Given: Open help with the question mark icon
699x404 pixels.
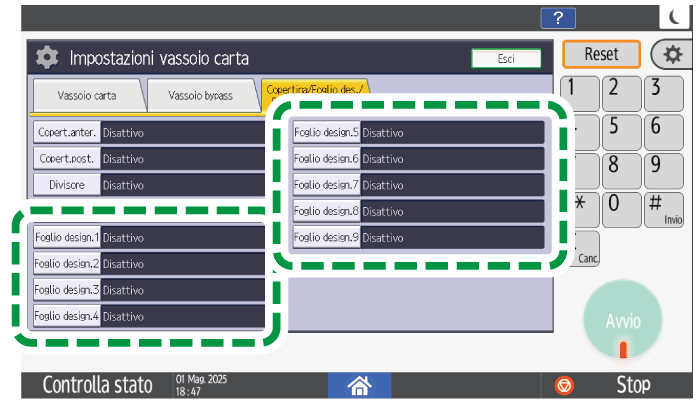Looking at the screenshot, I should pyautogui.click(x=558, y=18).
